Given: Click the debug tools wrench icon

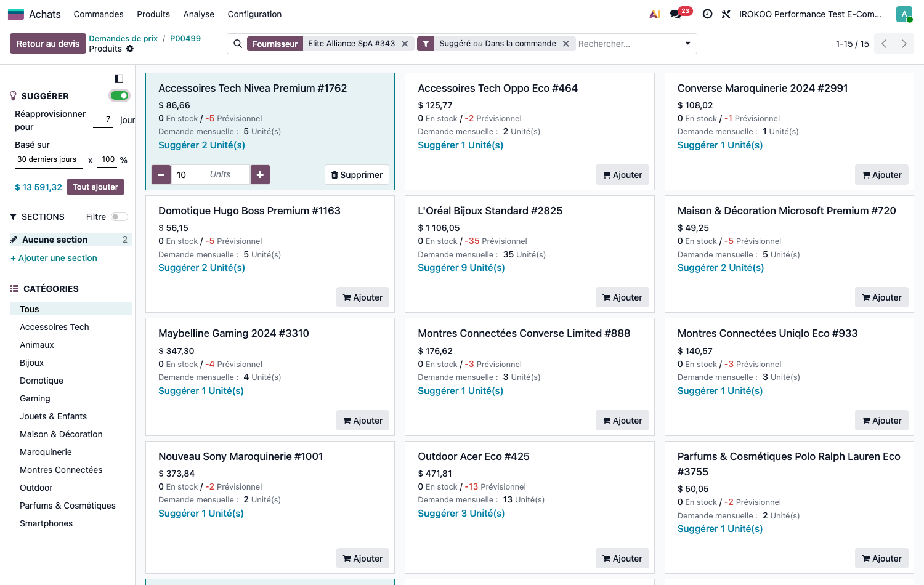Looking at the screenshot, I should pos(726,14).
